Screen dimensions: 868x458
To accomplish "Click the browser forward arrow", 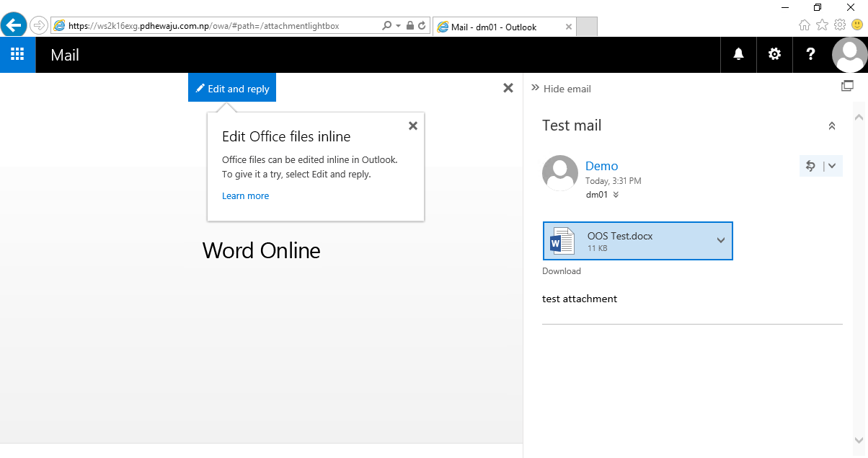I will tap(38, 25).
